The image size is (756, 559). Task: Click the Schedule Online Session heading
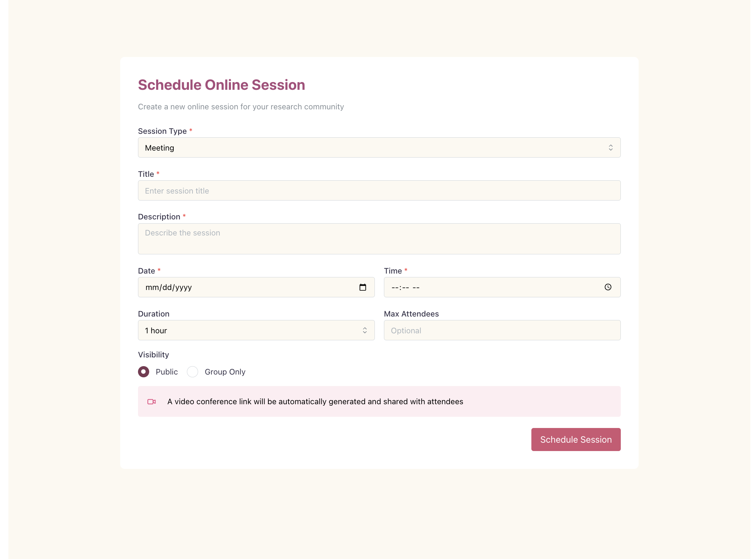point(221,85)
